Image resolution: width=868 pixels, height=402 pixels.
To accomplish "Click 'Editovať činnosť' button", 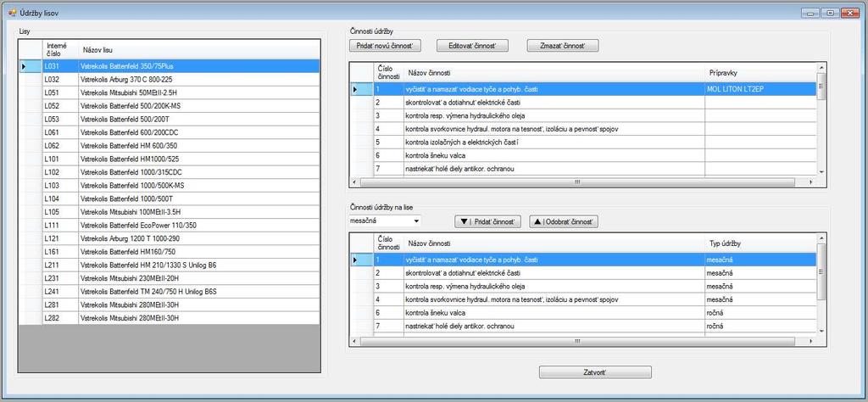I will (472, 46).
